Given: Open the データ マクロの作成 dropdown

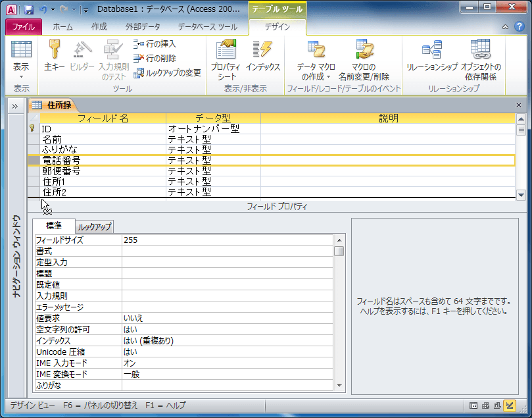Looking at the screenshot, I should click(x=316, y=60).
